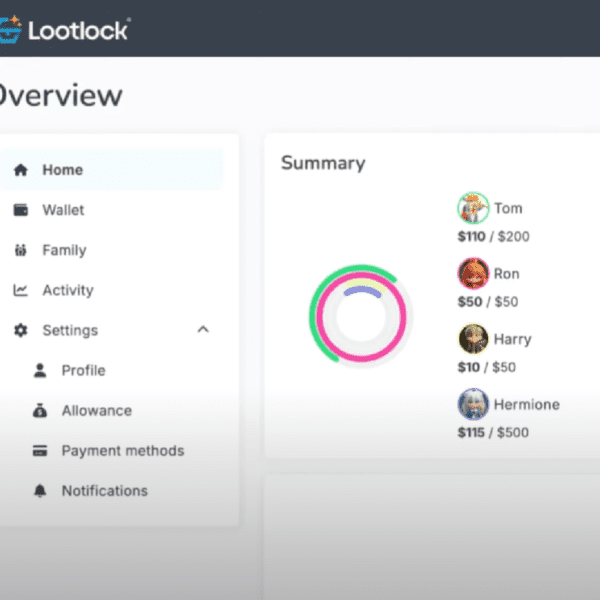Click the Lootlock logo icon
The width and height of the screenshot is (600, 600).
point(9,30)
